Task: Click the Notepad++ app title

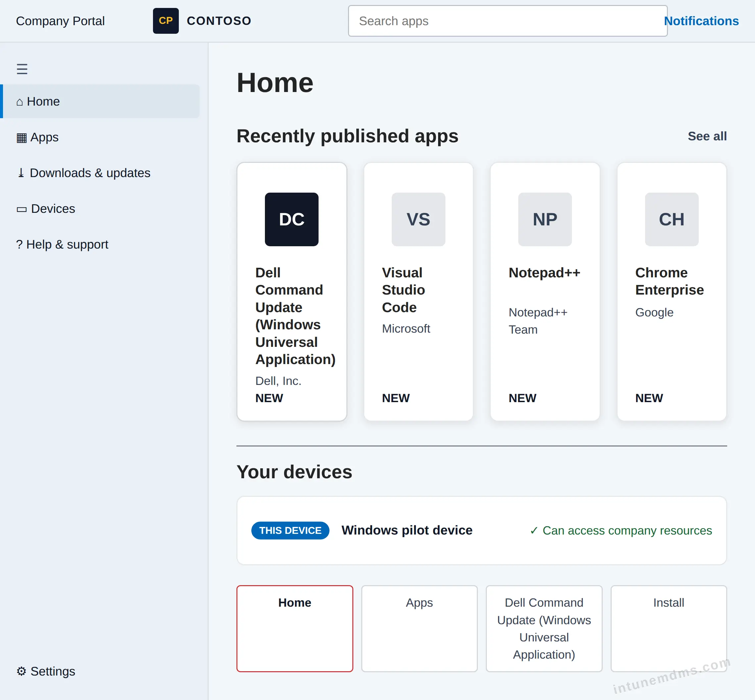Action: click(x=544, y=273)
